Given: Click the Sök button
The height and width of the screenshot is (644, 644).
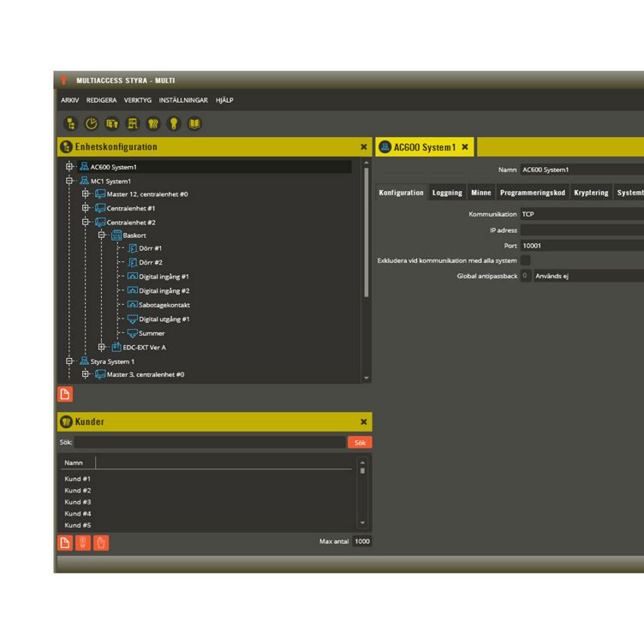Looking at the screenshot, I should click(360, 443).
